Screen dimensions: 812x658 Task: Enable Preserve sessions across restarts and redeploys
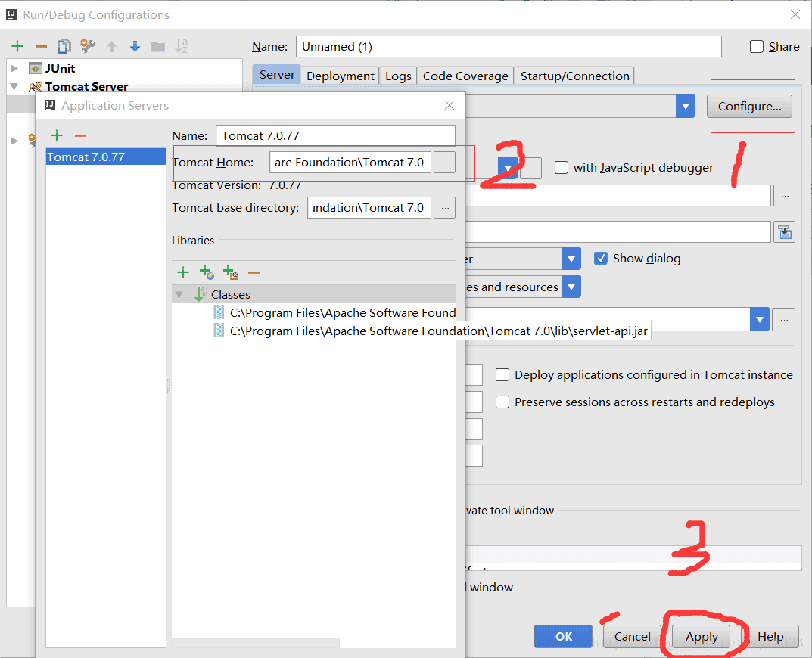502,402
